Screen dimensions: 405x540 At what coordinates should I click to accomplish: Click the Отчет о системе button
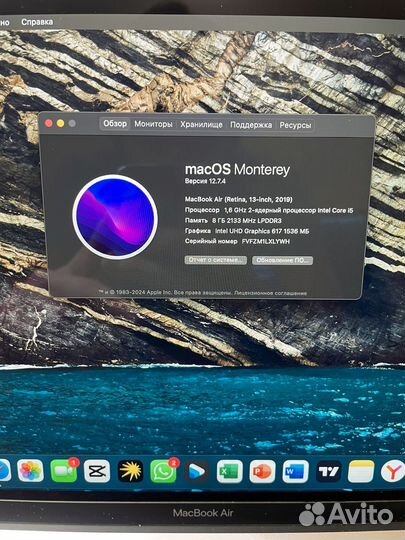pos(216,260)
